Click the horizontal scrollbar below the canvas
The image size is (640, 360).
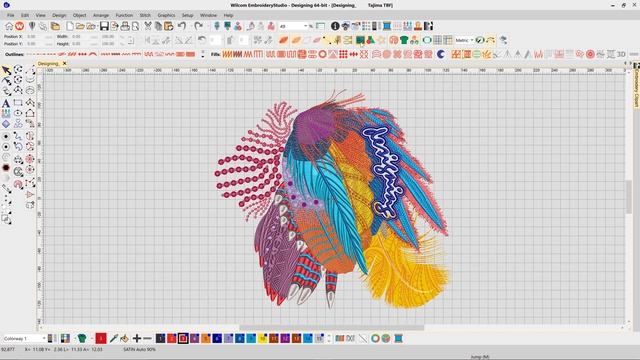click(331, 327)
